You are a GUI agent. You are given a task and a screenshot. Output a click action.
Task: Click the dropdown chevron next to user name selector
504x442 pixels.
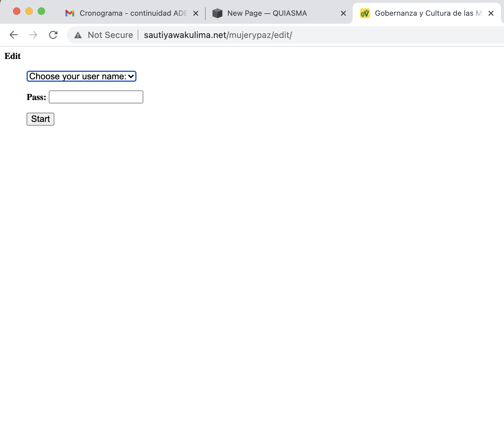(131, 76)
